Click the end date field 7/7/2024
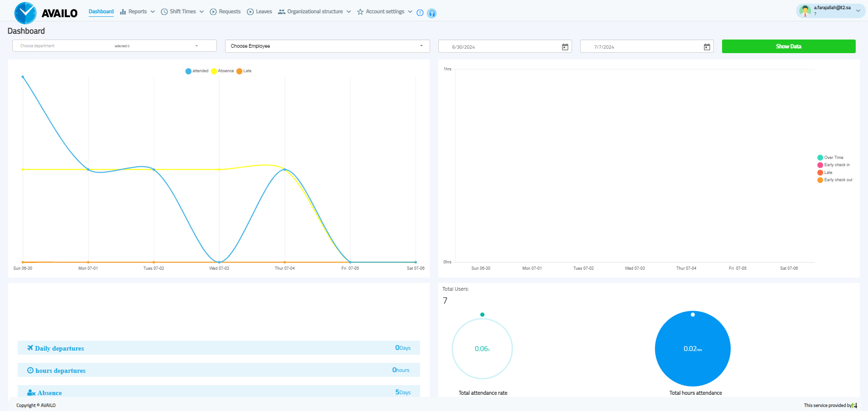 [647, 47]
